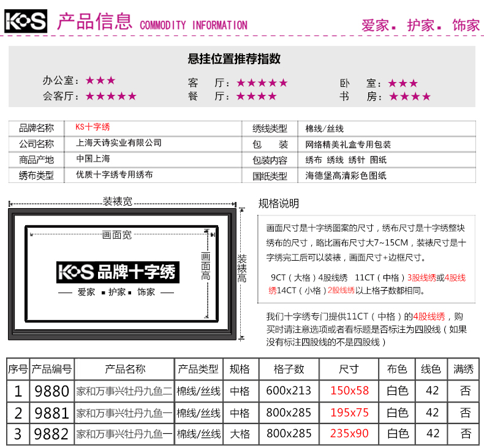Click product number 9881

pos(52,413)
